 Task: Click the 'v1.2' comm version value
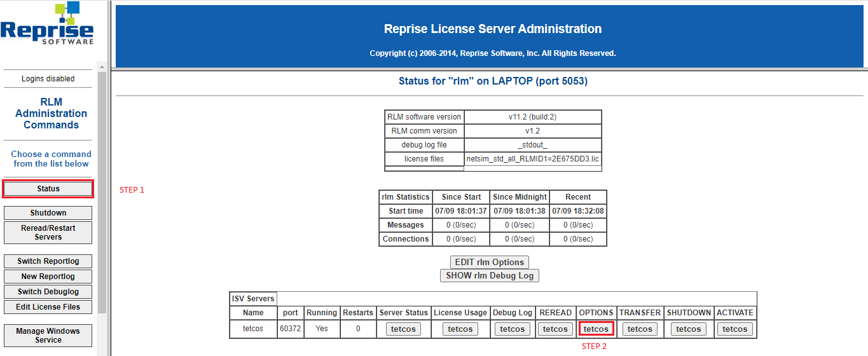[533, 131]
